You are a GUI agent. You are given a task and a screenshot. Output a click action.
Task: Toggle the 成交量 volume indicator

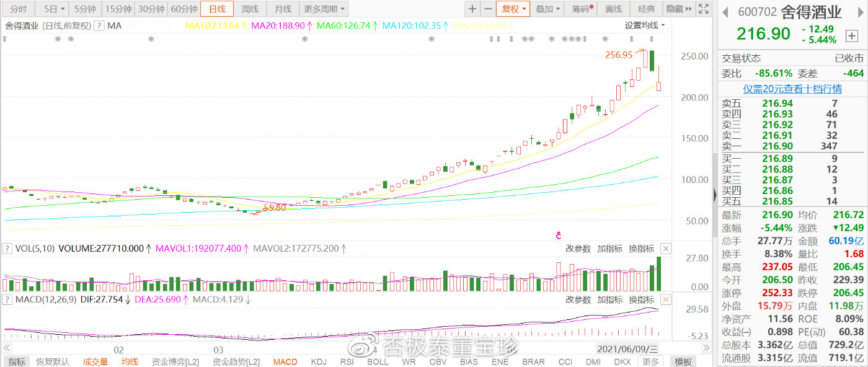pyautogui.click(x=95, y=361)
